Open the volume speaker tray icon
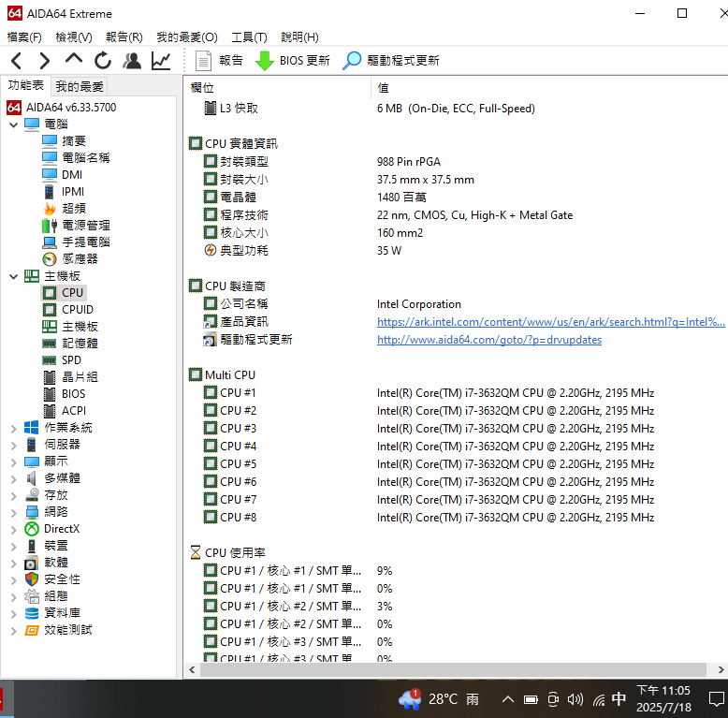728x718 pixels. click(575, 699)
